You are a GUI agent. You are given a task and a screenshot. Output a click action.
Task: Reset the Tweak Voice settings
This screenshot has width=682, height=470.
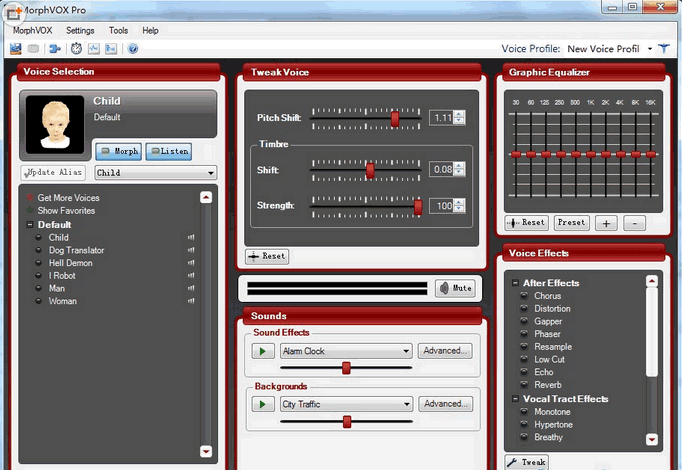267,257
